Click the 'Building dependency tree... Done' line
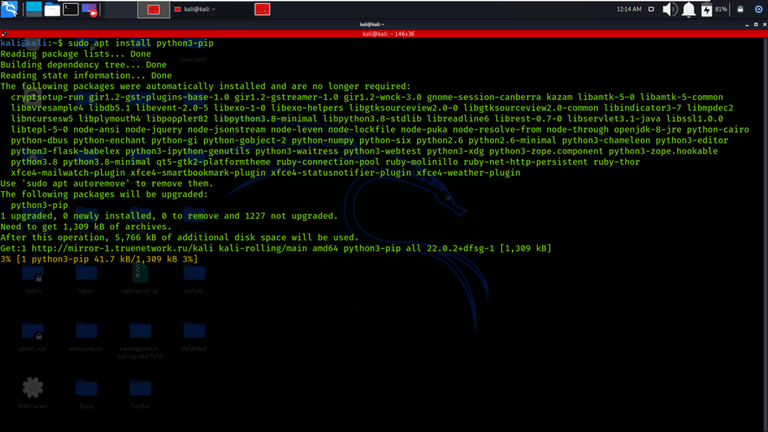768x432 pixels. (x=83, y=65)
